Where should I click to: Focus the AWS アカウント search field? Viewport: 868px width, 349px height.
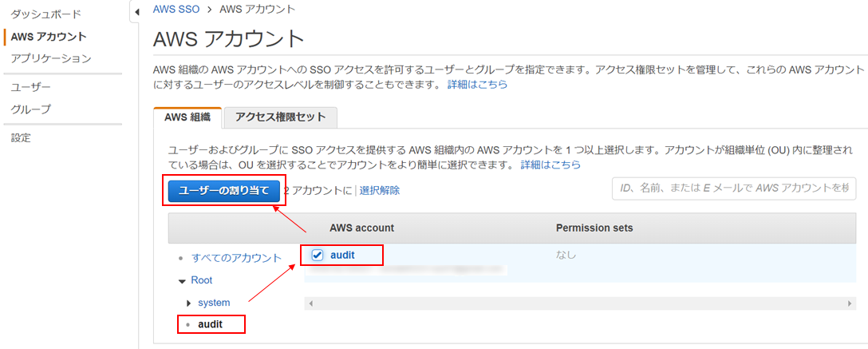click(x=734, y=188)
